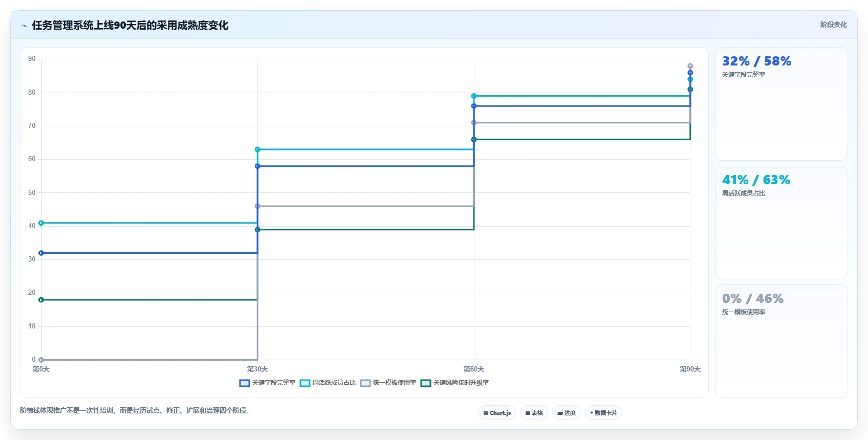This screenshot has height=440, width=868.
Task: Click the 41% / 63% card value
Action: tap(756, 180)
